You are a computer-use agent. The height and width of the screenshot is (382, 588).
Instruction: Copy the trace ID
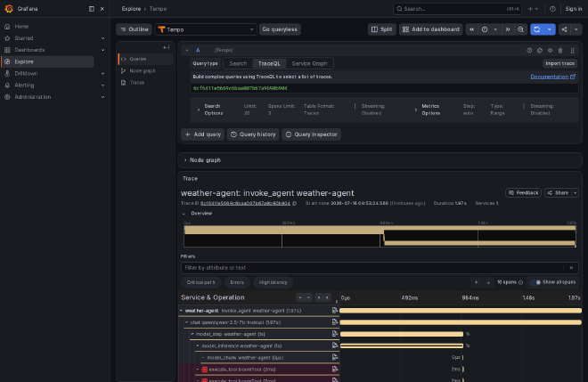294,204
